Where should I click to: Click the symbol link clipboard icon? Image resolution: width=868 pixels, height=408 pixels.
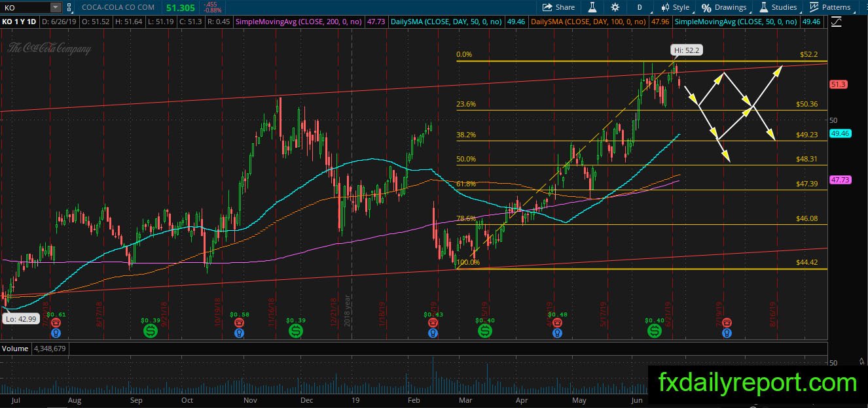coord(69,7)
